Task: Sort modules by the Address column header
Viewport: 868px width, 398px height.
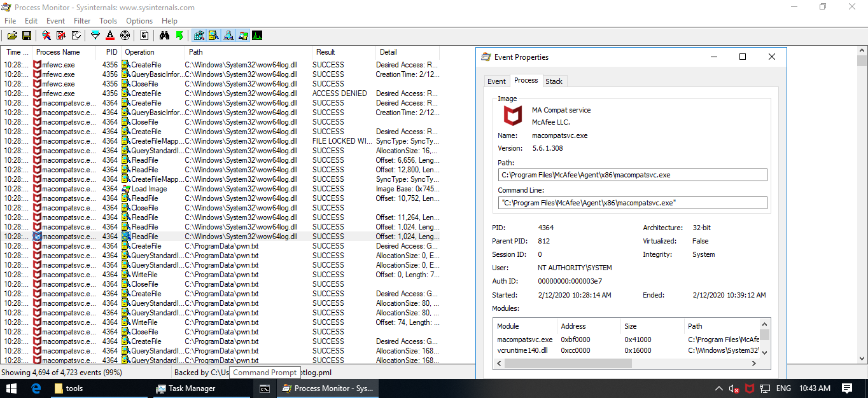Action: click(x=588, y=326)
